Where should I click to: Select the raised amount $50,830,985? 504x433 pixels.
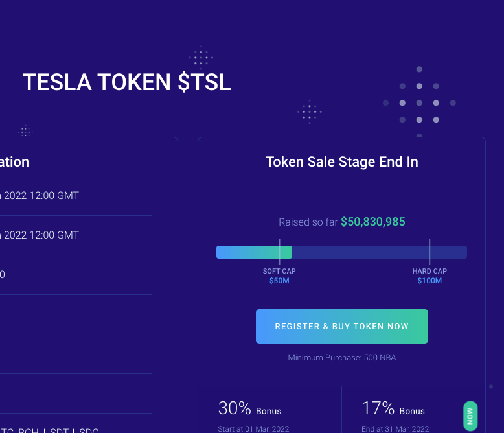point(372,222)
